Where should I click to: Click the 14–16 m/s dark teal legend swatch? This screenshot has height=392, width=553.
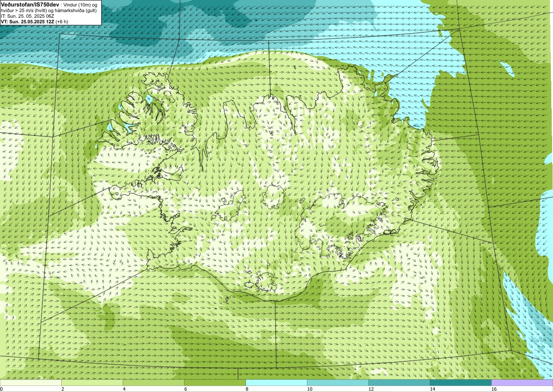(461, 383)
